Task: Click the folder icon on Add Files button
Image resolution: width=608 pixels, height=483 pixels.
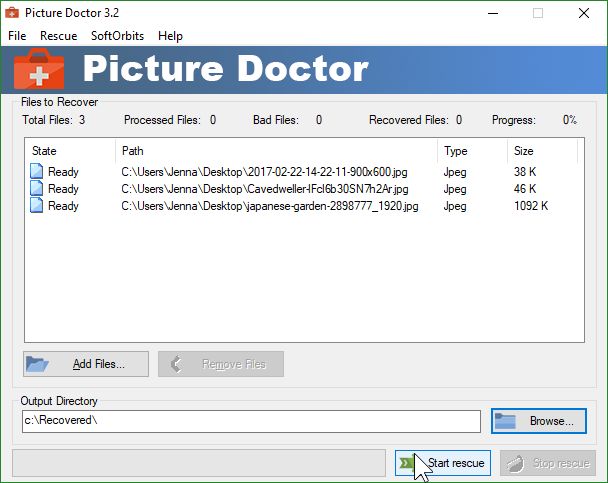Action: click(38, 364)
